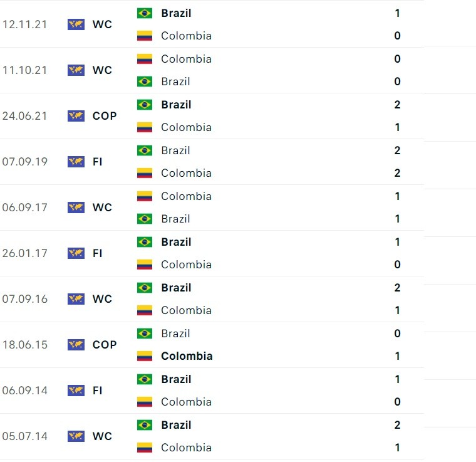
Task: Click the Brazil flag in the 12.11.21 match
Action: [145, 13]
